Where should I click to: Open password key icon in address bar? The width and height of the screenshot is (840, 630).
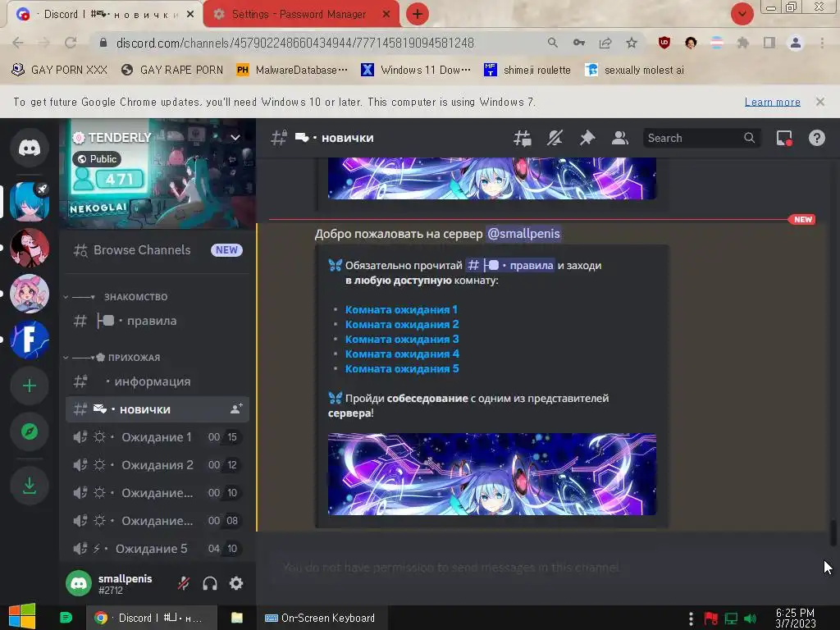tap(578, 43)
